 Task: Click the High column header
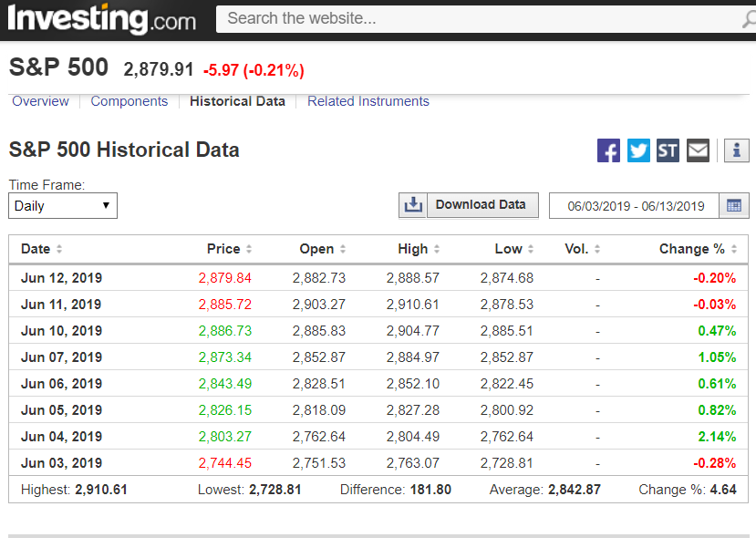(413, 249)
